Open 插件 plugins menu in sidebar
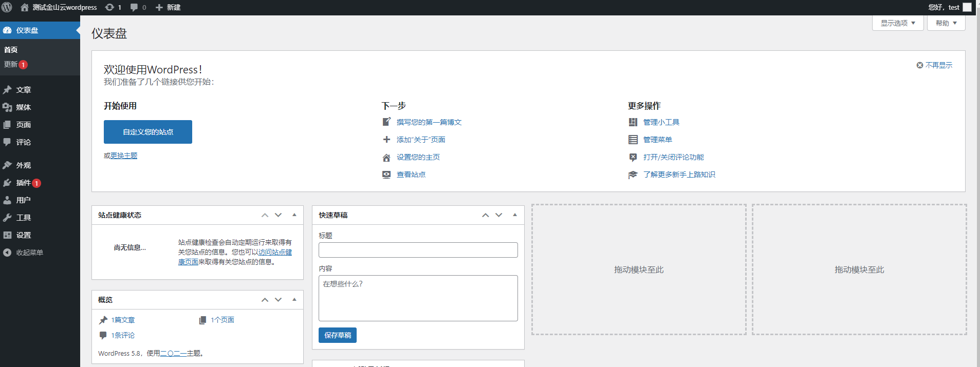This screenshot has height=367, width=980. pyautogui.click(x=23, y=183)
